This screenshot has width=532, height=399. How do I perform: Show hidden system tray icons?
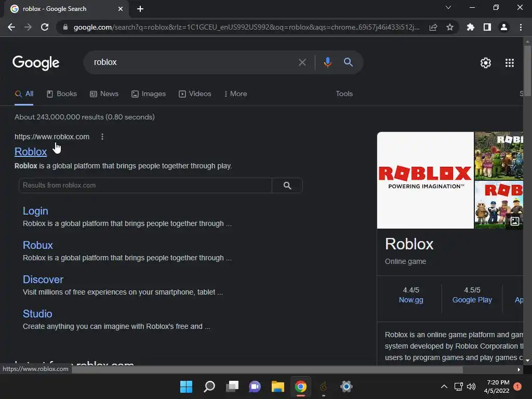(x=444, y=387)
